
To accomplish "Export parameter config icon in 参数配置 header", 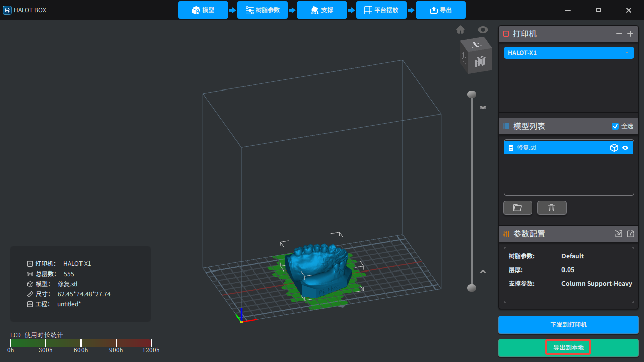I will point(630,234).
